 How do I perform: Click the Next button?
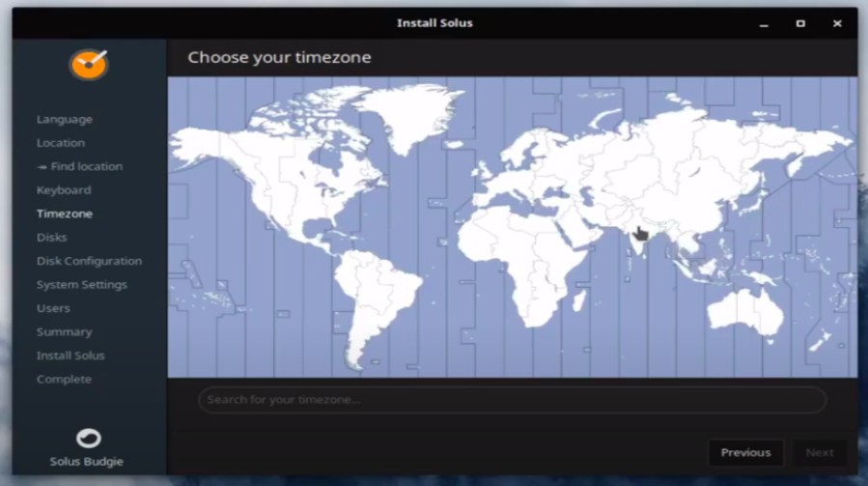(x=820, y=453)
